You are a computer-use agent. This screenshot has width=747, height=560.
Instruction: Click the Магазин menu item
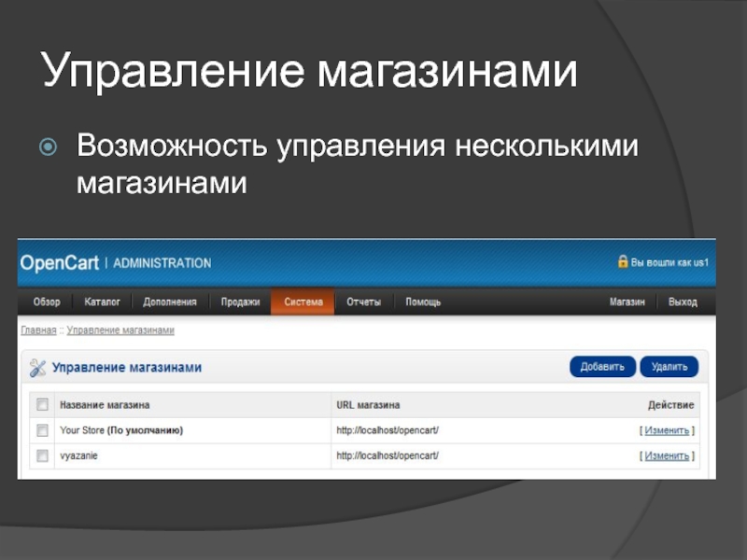(628, 302)
